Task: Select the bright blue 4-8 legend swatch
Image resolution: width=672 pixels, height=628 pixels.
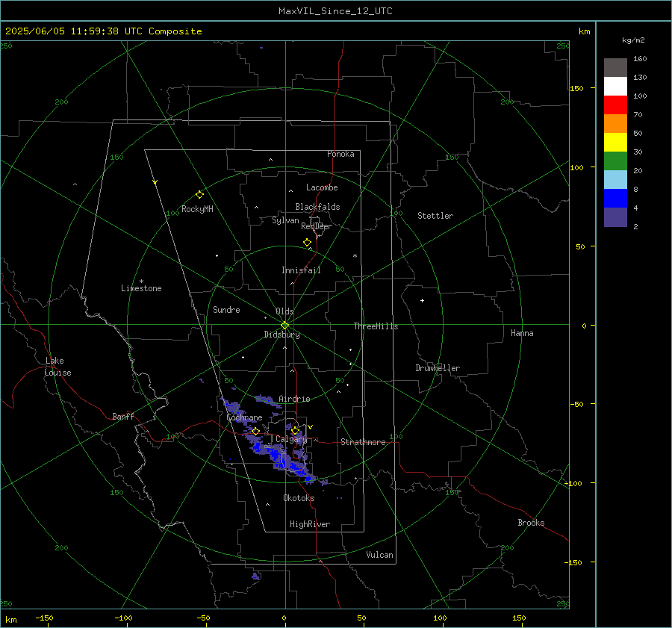Action: point(615,199)
